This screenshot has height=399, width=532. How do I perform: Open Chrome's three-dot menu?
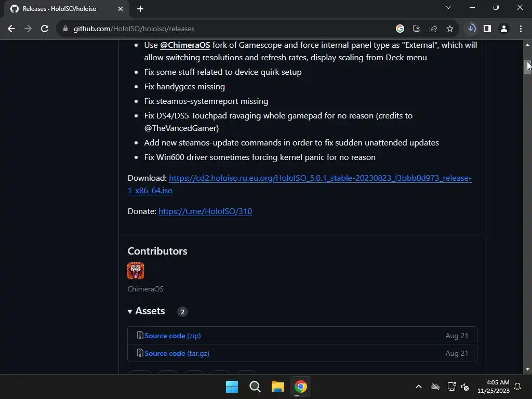click(521, 29)
